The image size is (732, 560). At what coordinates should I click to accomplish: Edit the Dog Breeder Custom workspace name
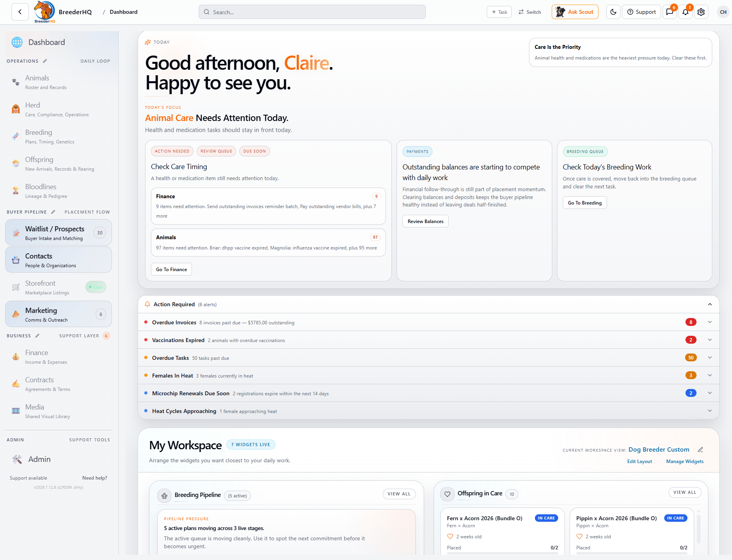pos(700,450)
